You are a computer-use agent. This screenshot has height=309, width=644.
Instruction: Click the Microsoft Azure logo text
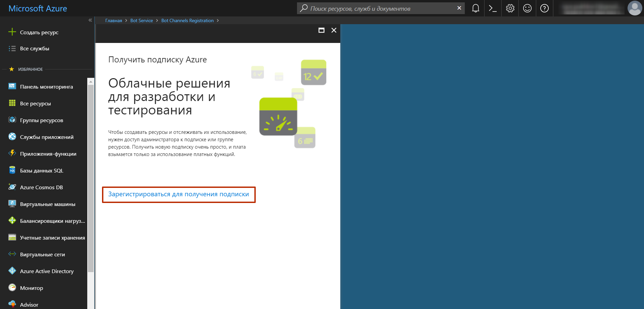click(x=38, y=8)
